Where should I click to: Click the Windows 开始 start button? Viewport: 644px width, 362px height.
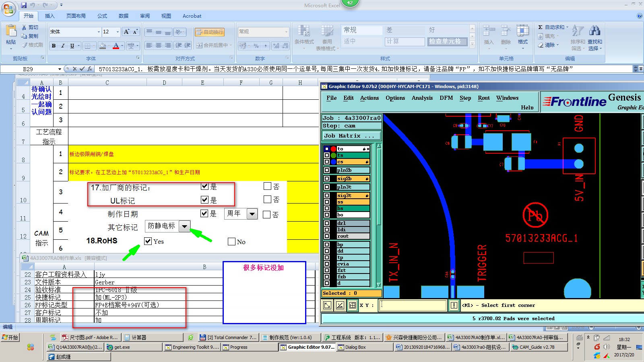[x=10, y=337]
